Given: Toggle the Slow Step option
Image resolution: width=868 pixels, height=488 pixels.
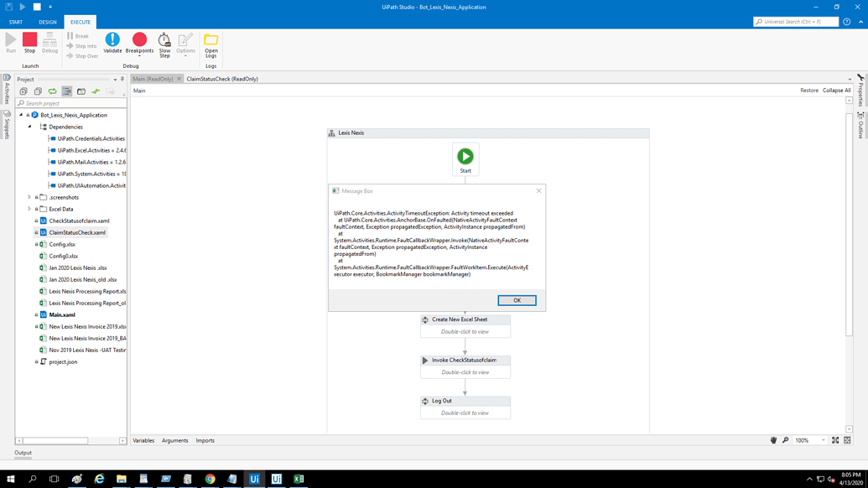Looking at the screenshot, I should coord(164,44).
